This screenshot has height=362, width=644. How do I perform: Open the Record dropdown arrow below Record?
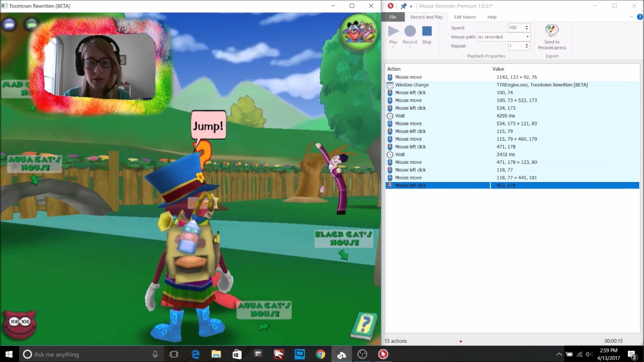point(410,47)
